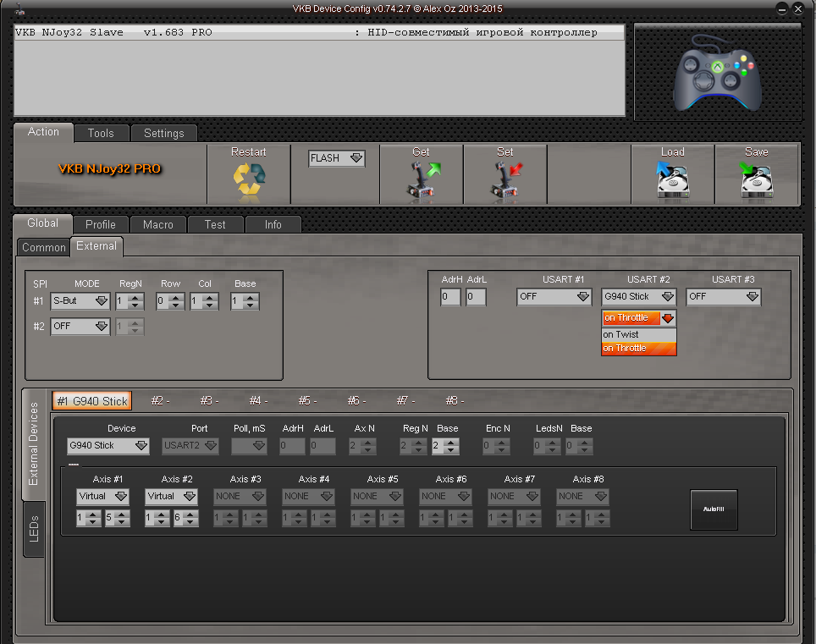Screen dimensions: 816x644
Task: Click the AdrH input field in USART panel
Action: [450, 297]
